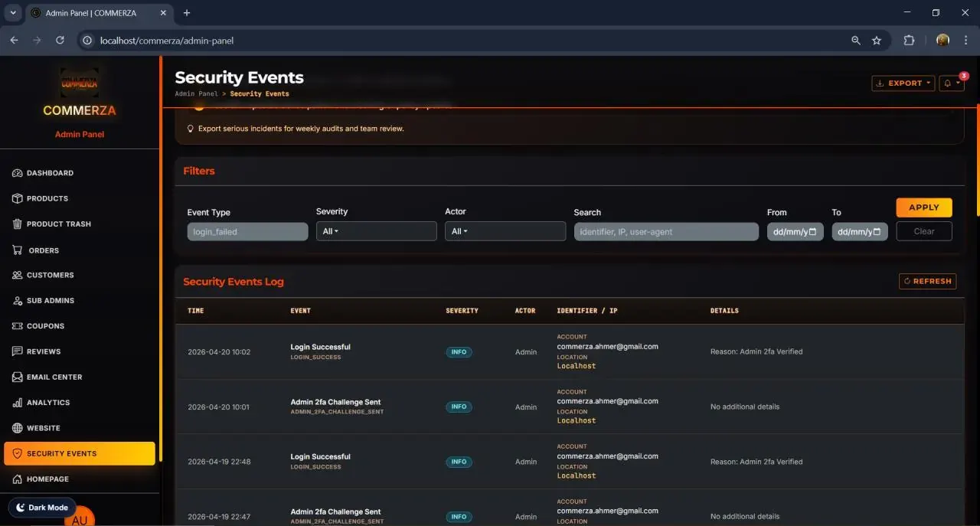The width and height of the screenshot is (980, 526).
Task: Open the tab search dropdown arrow
Action: 13,13
